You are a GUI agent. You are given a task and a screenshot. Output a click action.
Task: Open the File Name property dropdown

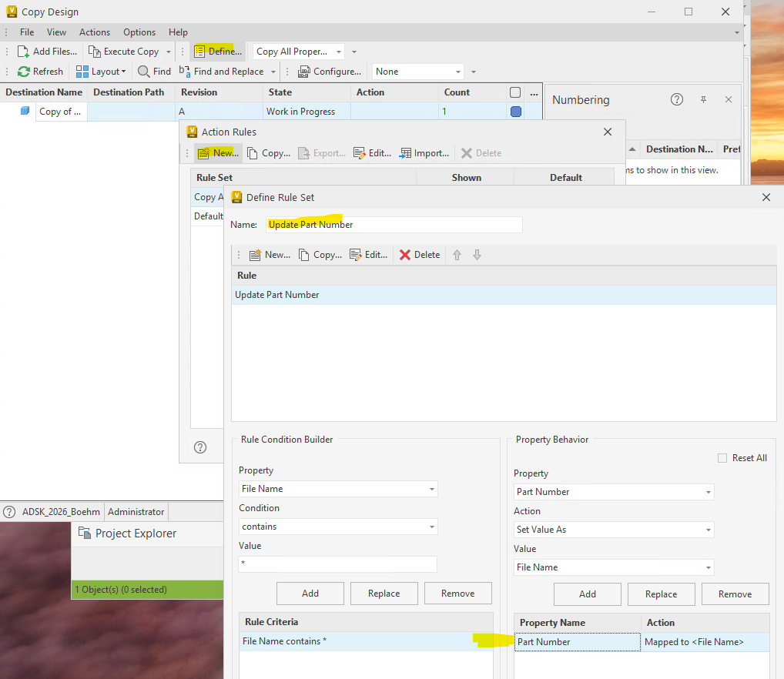(x=337, y=489)
